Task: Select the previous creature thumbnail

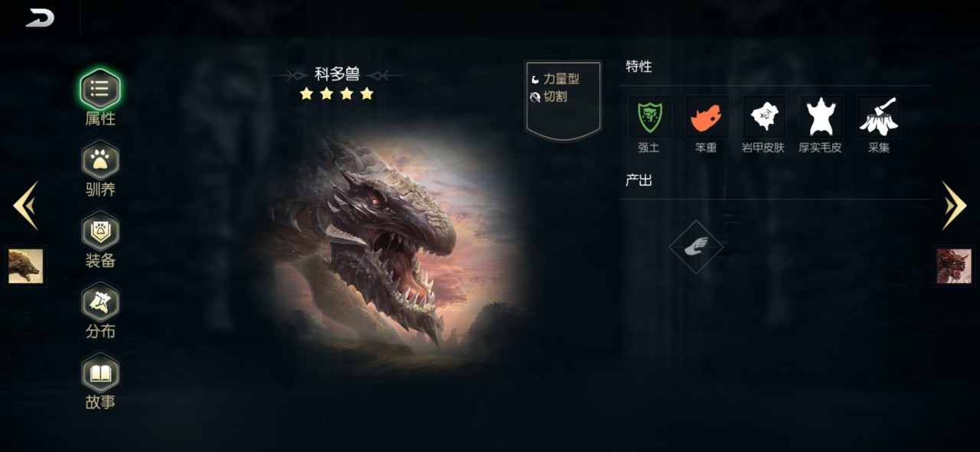Action: tap(25, 266)
